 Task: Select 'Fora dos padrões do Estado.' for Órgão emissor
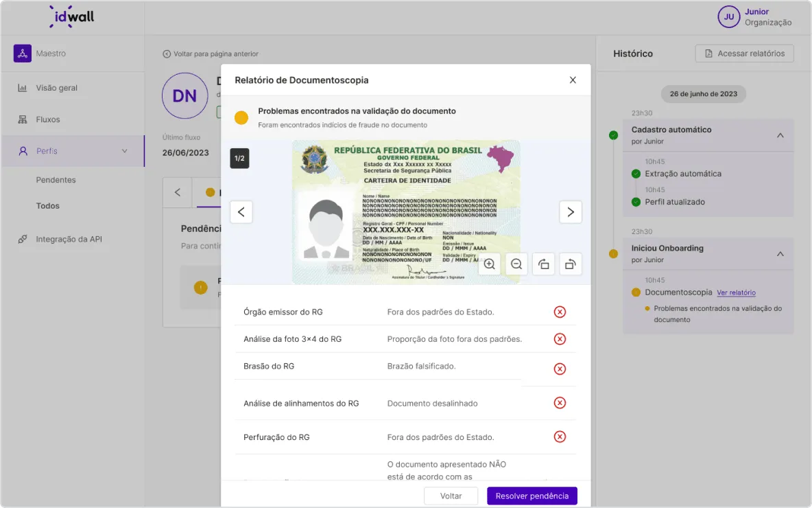[441, 312]
